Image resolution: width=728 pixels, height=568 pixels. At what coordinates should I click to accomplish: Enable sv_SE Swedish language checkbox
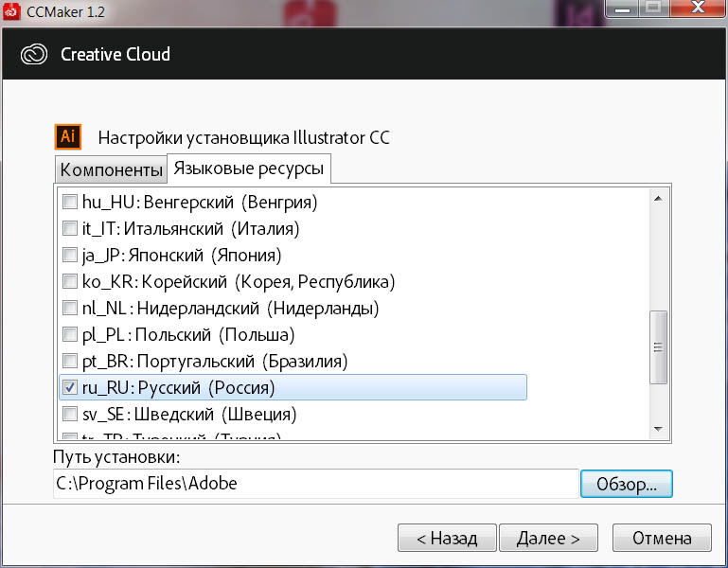click(70, 414)
